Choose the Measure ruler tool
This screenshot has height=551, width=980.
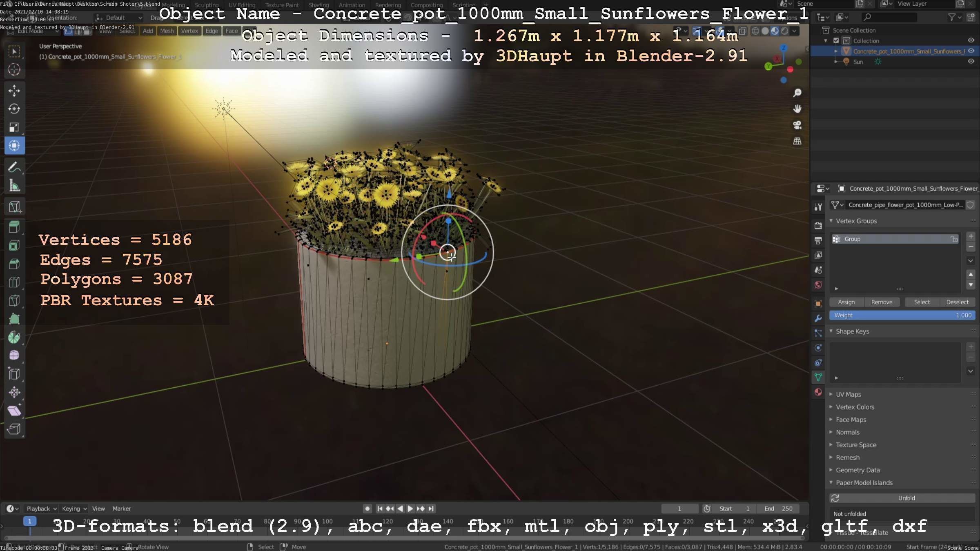click(x=14, y=186)
